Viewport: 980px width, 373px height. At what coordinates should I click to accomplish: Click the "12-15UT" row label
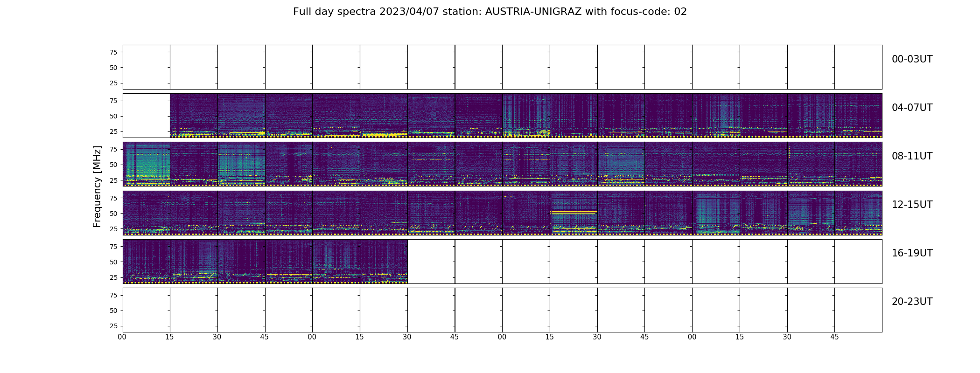coord(912,205)
